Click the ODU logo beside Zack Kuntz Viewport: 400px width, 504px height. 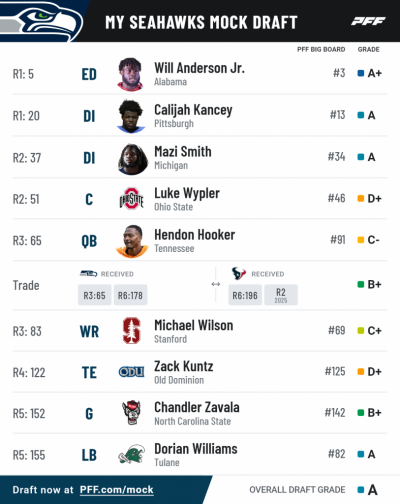131,372
